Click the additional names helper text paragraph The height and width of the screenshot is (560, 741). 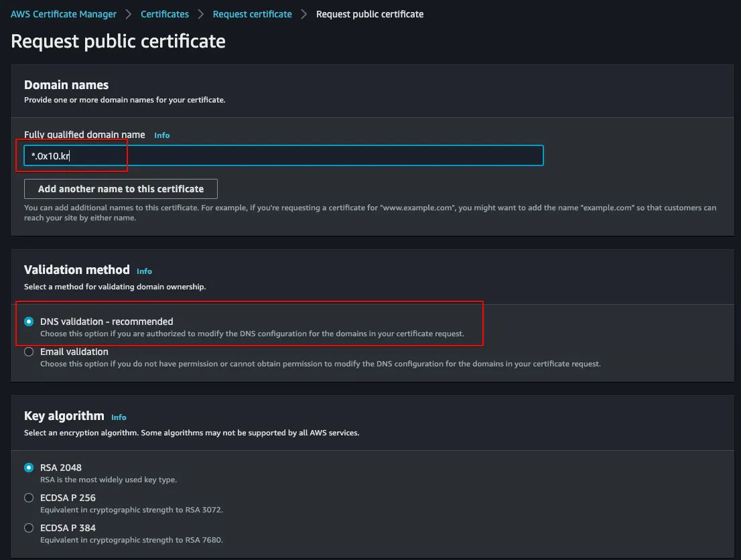(x=370, y=212)
